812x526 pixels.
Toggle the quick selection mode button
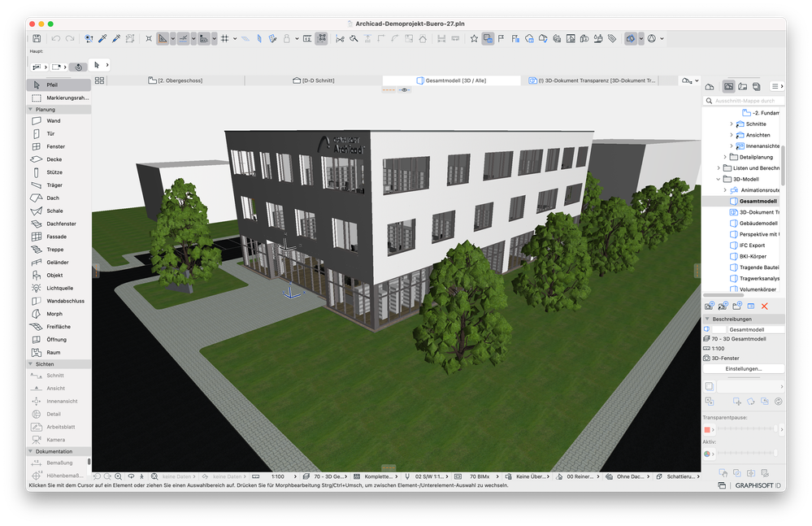click(x=78, y=67)
